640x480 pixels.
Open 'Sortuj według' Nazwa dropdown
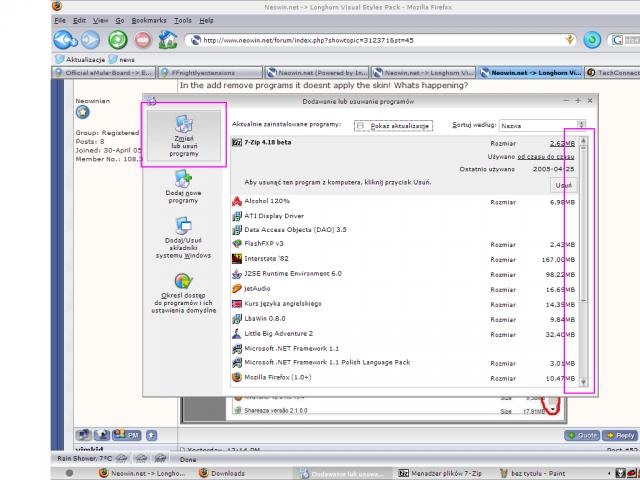point(542,126)
